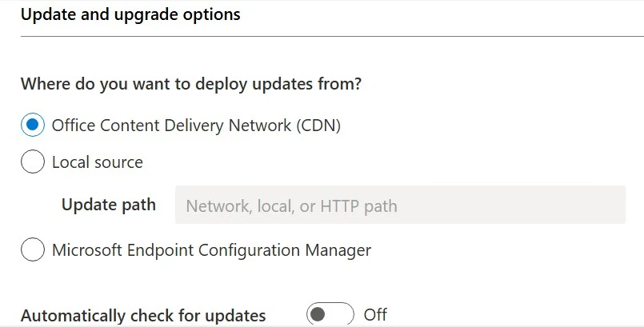
Task: Click the "Off" text beside the toggle
Action: click(x=375, y=314)
